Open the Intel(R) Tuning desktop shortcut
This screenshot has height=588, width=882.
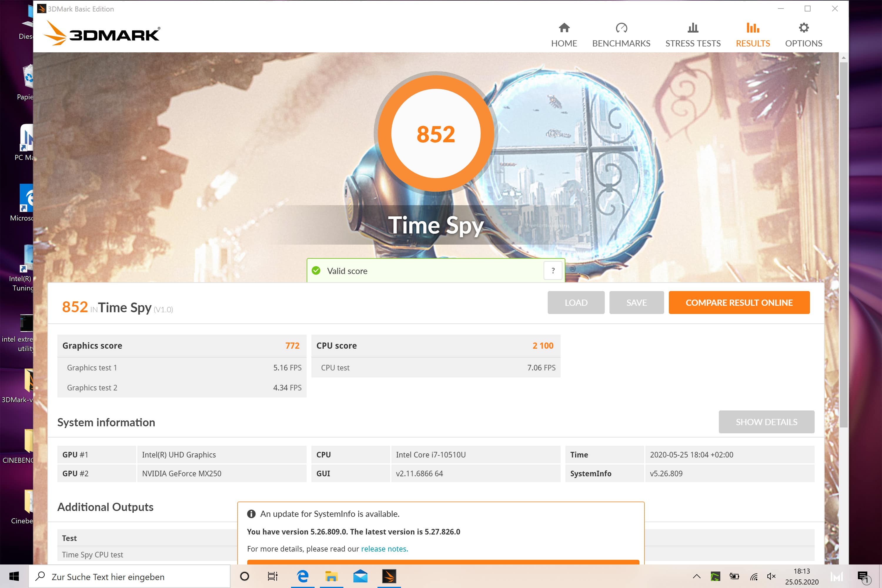pos(21,268)
